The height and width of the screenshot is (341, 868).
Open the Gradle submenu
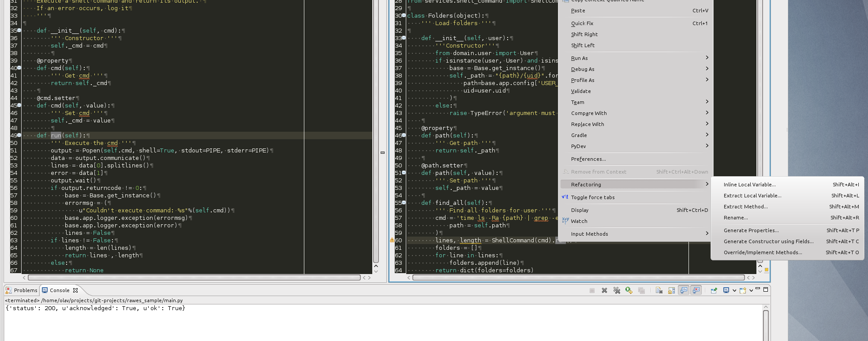[x=636, y=135]
